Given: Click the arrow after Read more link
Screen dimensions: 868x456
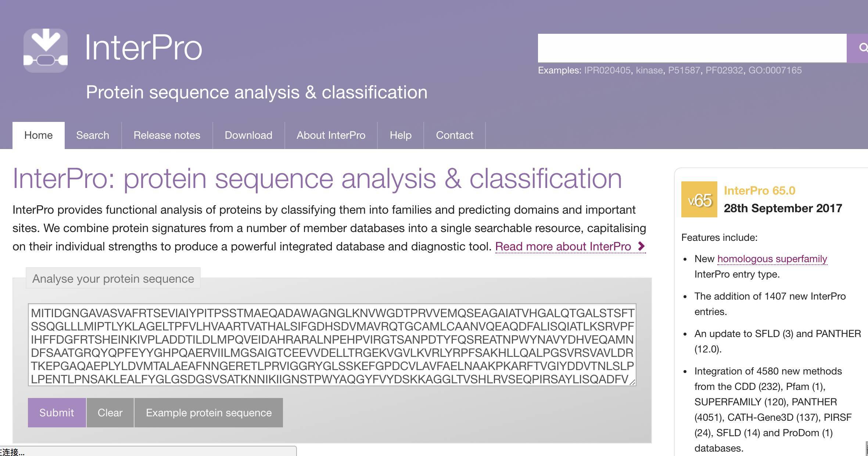Looking at the screenshot, I should pyautogui.click(x=641, y=246).
